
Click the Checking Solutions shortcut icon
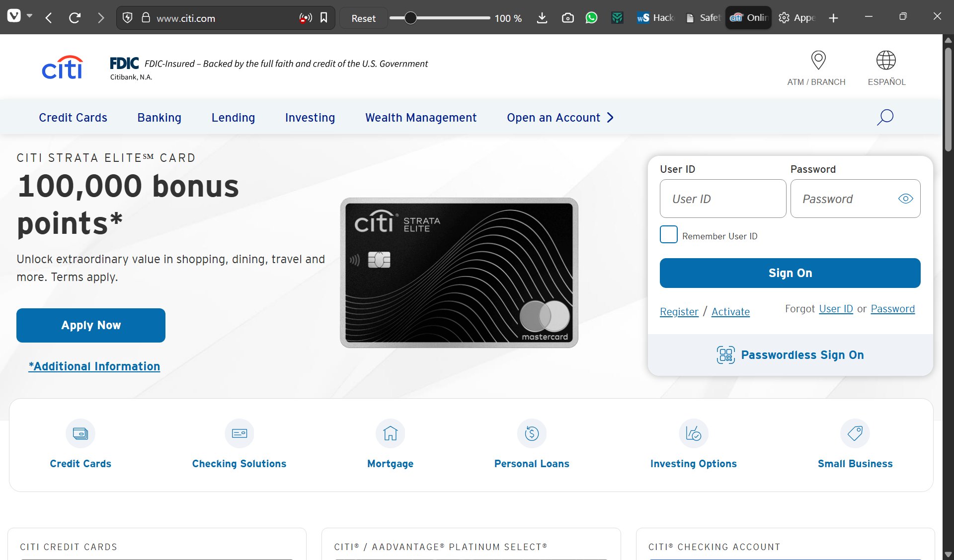[x=239, y=433]
